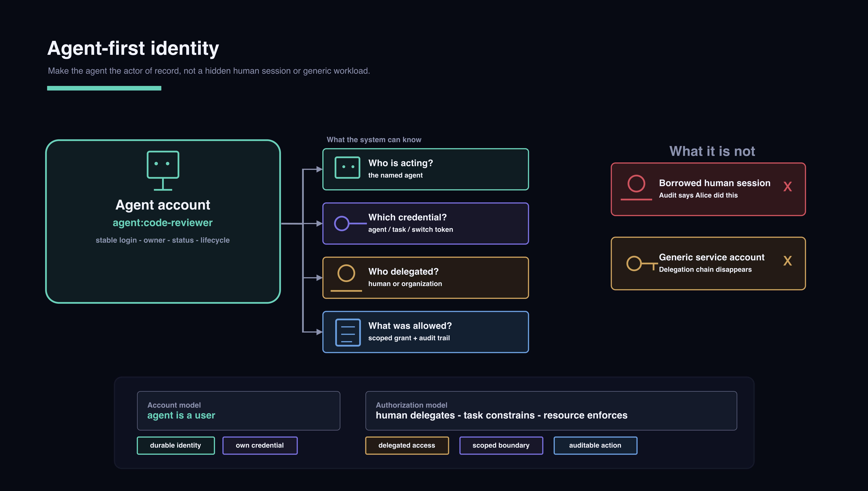Screen dimensions: 868x491
Task: Select the scoped boundary tag
Action: tap(501, 445)
